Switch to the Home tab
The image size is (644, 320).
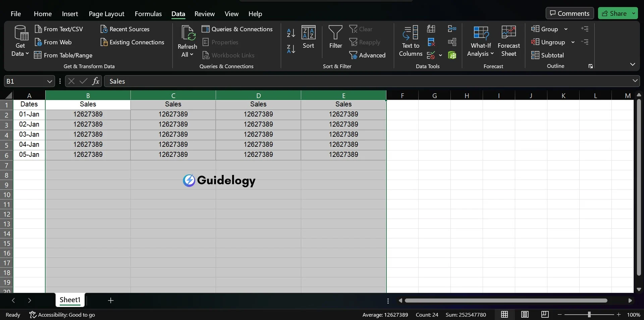click(43, 14)
